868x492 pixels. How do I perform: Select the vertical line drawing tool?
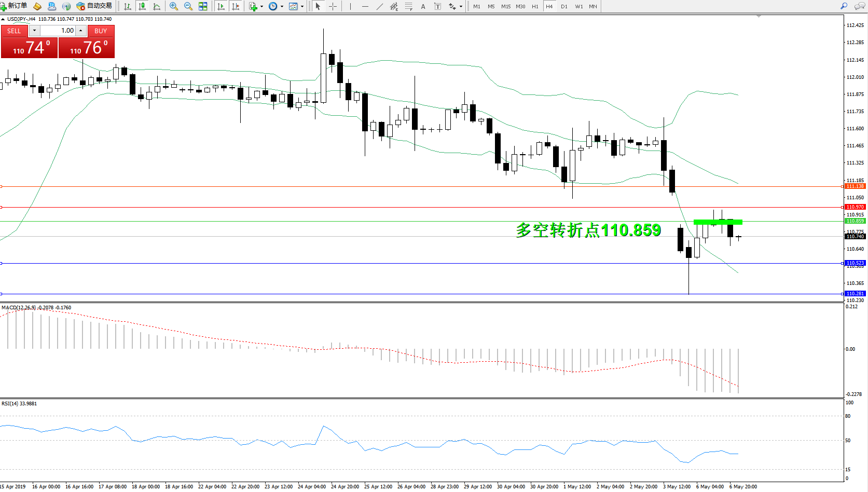click(x=351, y=6)
